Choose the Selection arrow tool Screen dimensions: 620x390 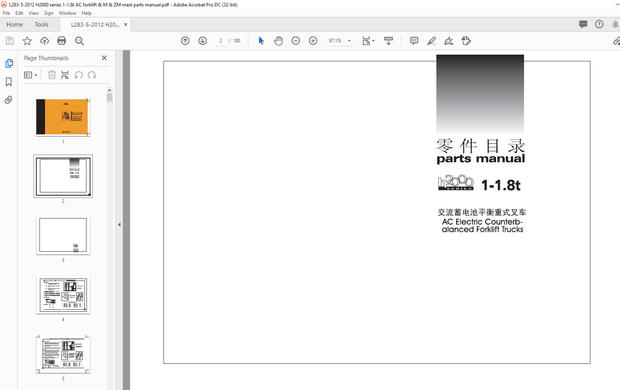(x=261, y=41)
